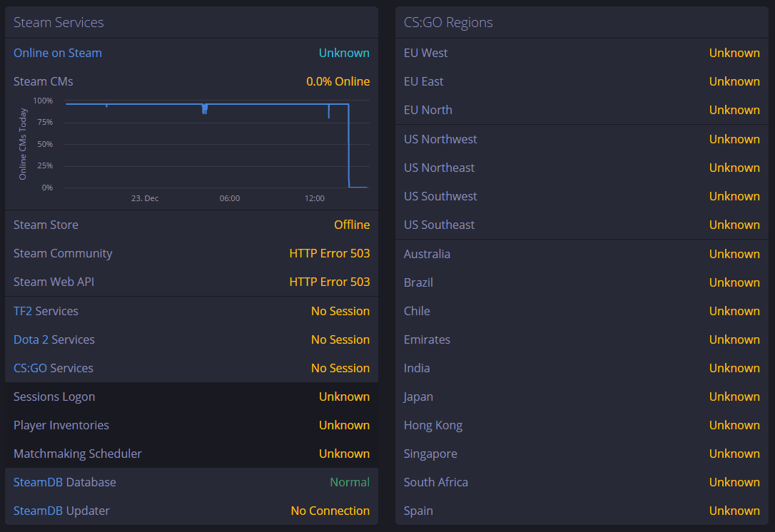Click the TF2 Services link

pyautogui.click(x=46, y=311)
